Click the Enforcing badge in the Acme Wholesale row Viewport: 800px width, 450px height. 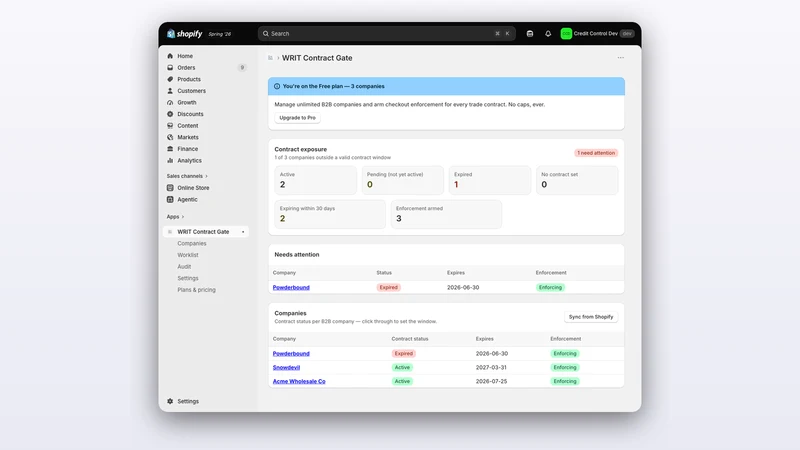point(565,381)
